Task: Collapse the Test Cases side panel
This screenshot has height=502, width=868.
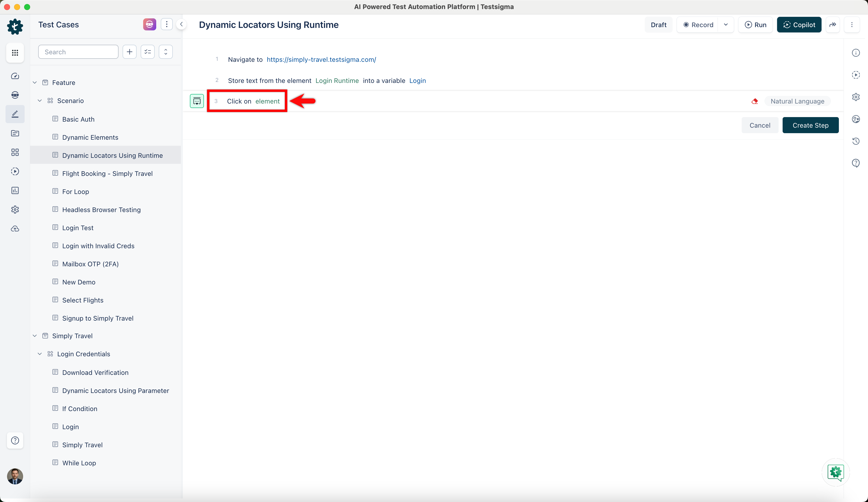Action: click(x=182, y=24)
